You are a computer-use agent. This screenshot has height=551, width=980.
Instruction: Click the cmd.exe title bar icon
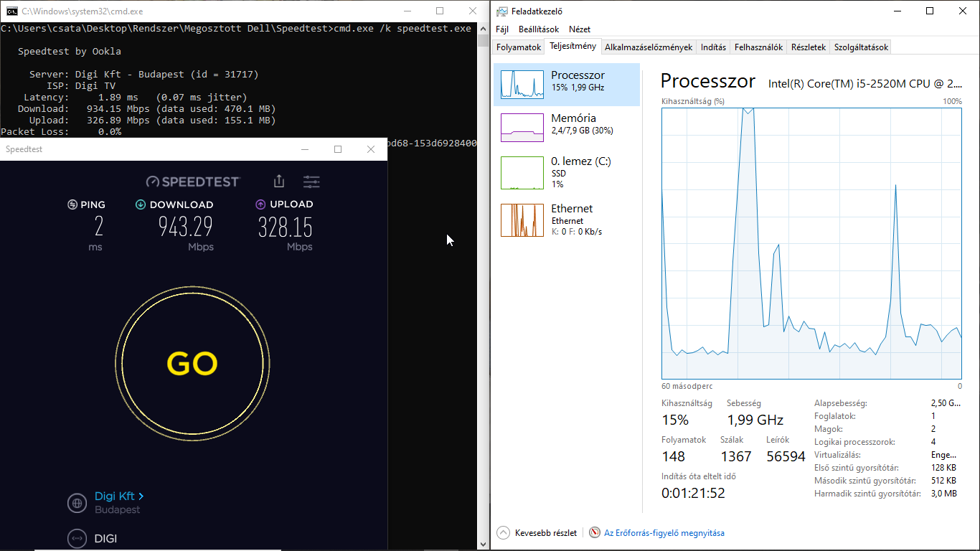click(12, 11)
